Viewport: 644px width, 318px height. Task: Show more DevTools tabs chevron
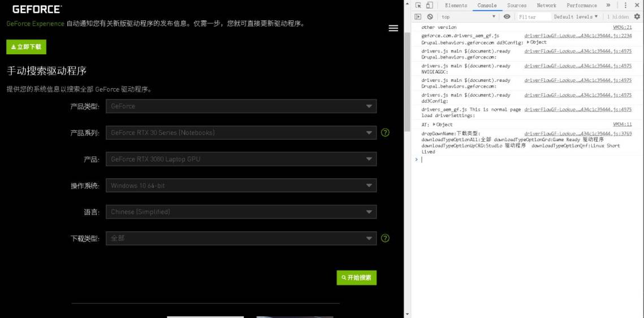[x=608, y=5]
